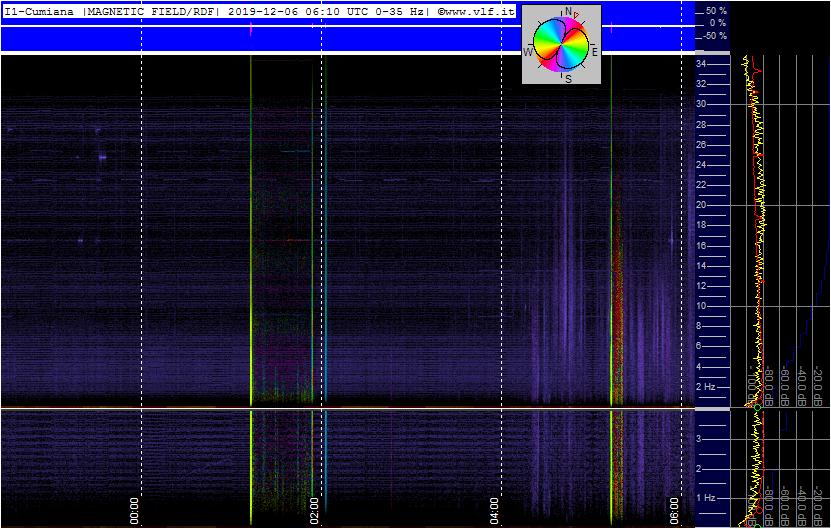This screenshot has height=529, width=831.
Task: Click the 06:00 time marker
Action: click(x=674, y=510)
